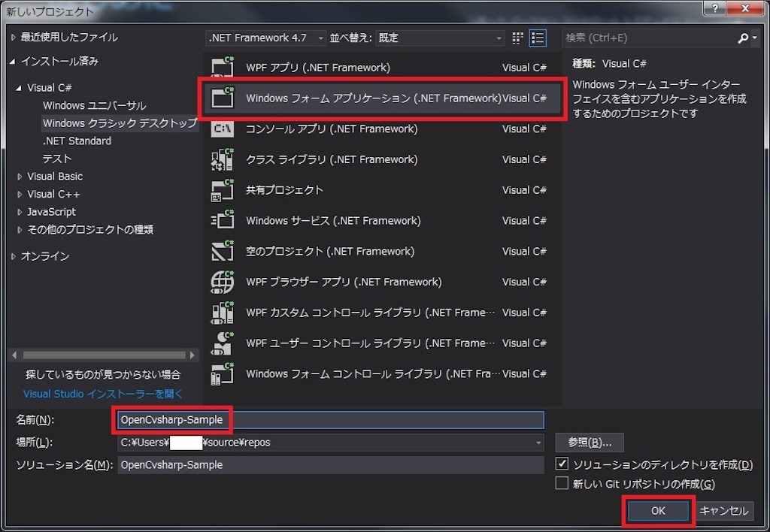
Task: Expand その他のプロジェクトの種類 node
Action: coord(20,229)
